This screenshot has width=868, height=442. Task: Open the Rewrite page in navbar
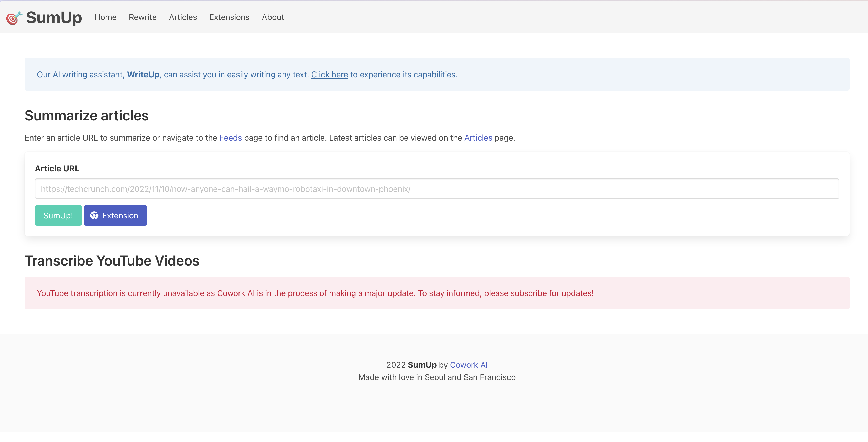[143, 17]
